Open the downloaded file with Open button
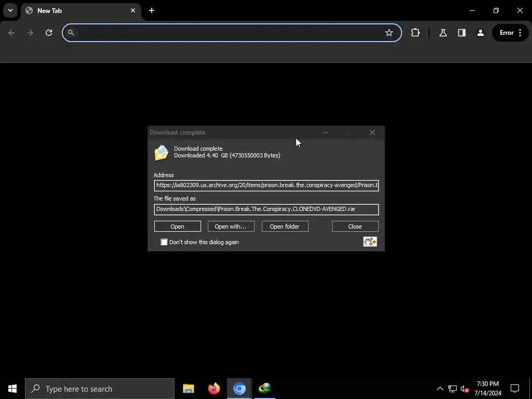The image size is (532, 399). point(178,227)
